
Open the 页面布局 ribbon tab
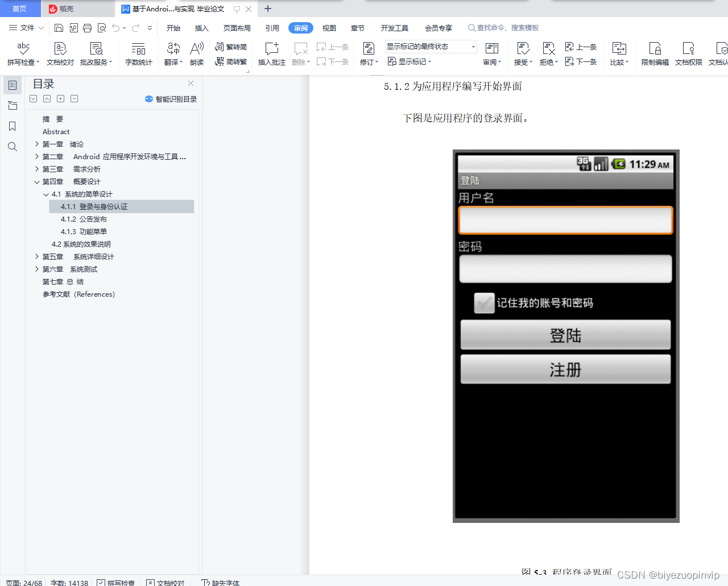pos(237,28)
